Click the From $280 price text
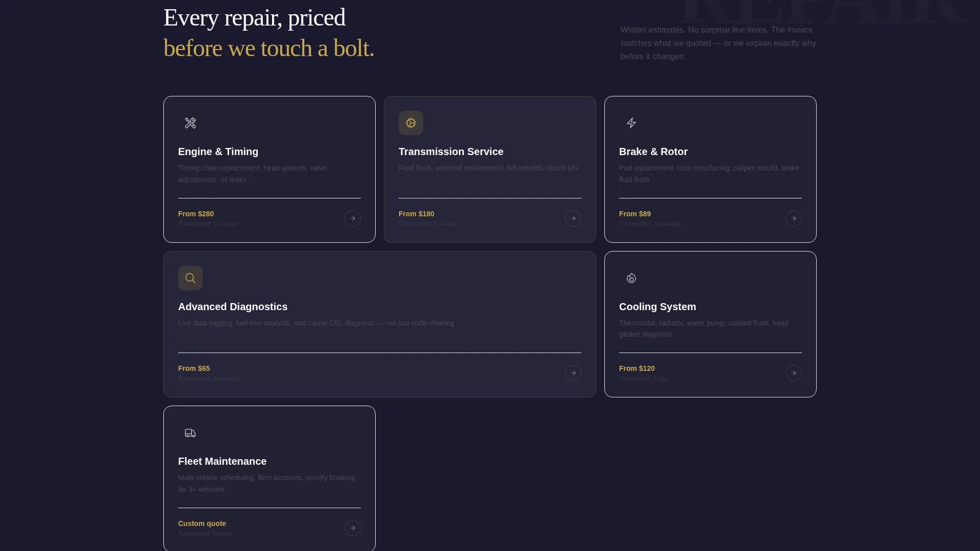The height and width of the screenshot is (551, 980). click(x=196, y=214)
